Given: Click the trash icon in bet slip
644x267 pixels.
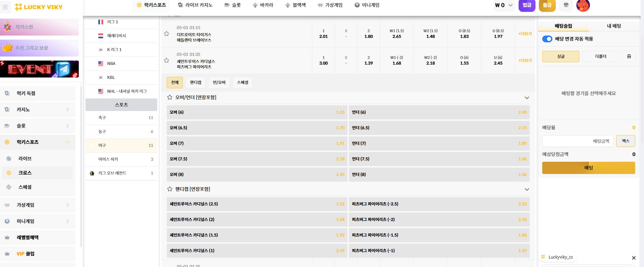Looking at the screenshot, I should click(x=629, y=57).
